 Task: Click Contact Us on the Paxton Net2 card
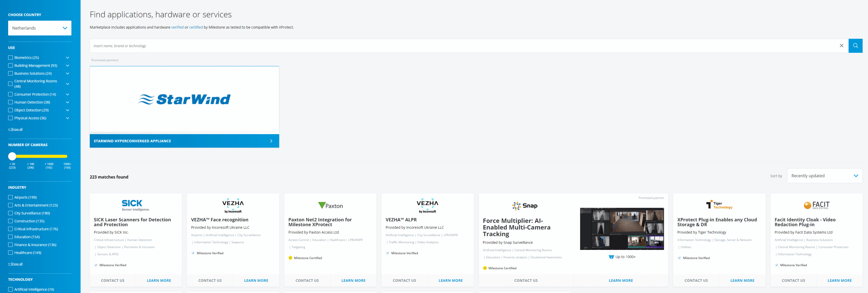pos(307,280)
